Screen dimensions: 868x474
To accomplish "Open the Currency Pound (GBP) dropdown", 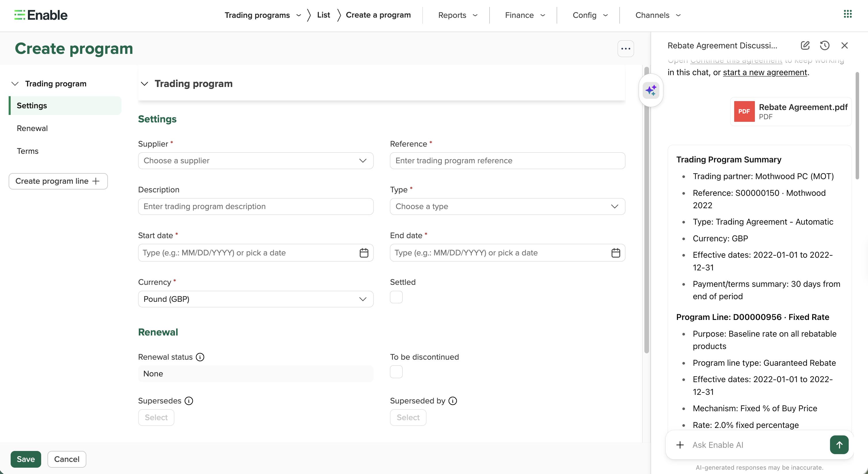I will coord(256,299).
